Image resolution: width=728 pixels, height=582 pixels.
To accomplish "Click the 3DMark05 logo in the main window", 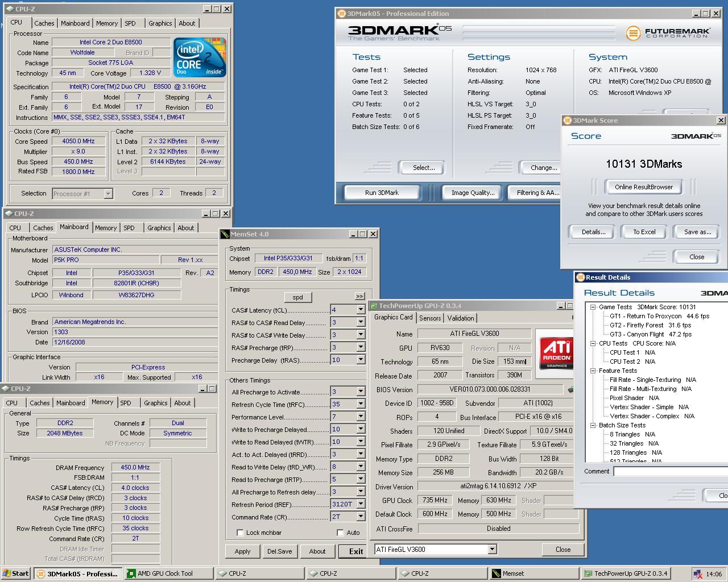I will coord(400,32).
